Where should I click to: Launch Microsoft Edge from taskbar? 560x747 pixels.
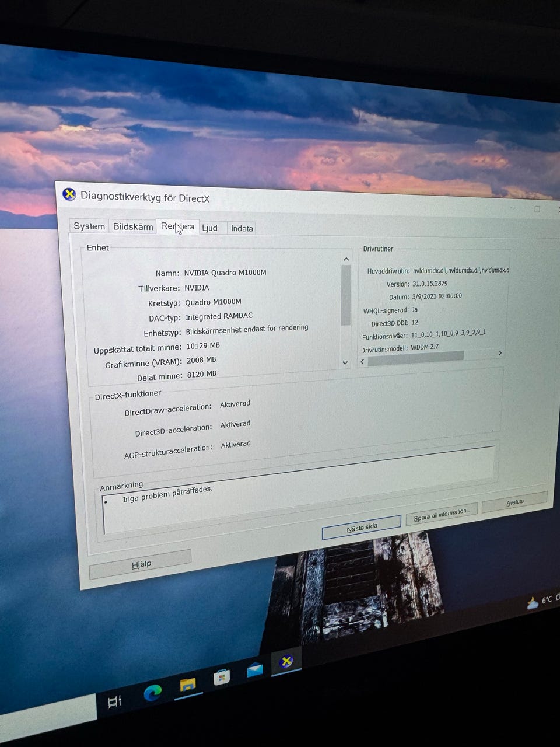153,693
